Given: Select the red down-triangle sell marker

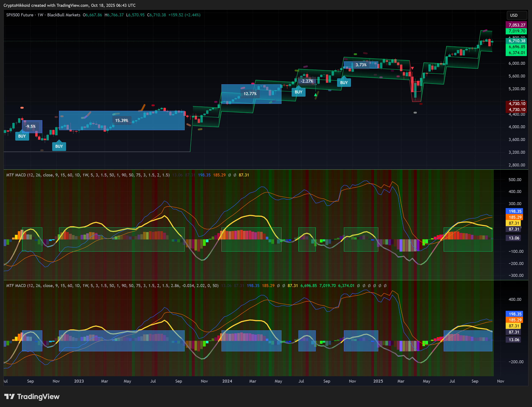Looking at the screenshot, I should point(412,68).
